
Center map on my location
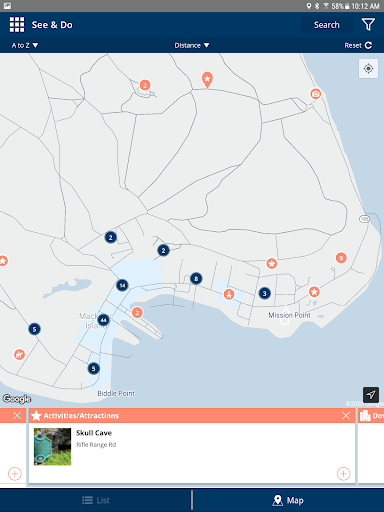(368, 69)
